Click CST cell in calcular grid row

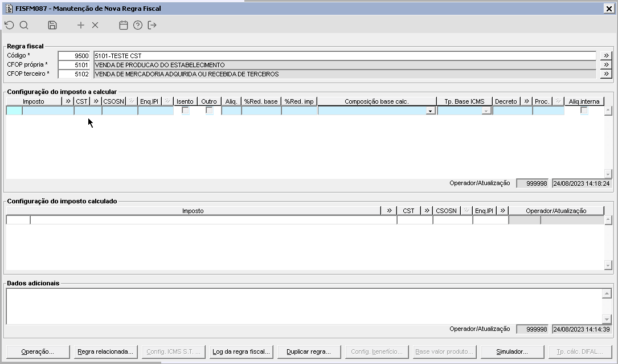coord(88,111)
